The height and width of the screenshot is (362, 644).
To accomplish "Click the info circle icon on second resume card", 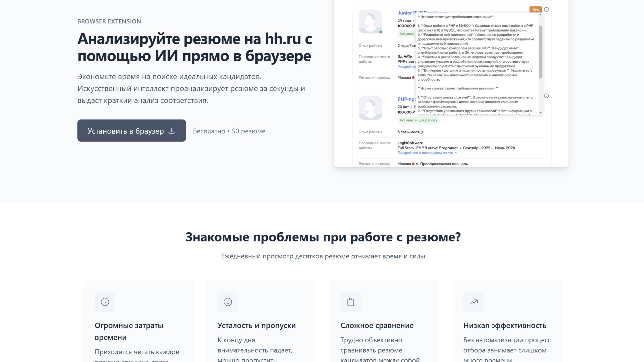I will click(x=547, y=96).
